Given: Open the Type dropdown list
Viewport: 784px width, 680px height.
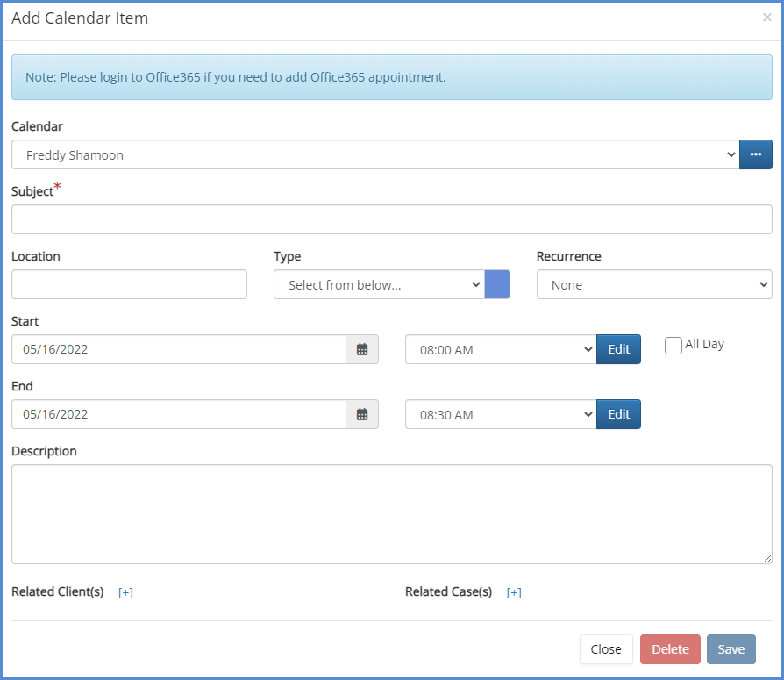Looking at the screenshot, I should coord(379,284).
